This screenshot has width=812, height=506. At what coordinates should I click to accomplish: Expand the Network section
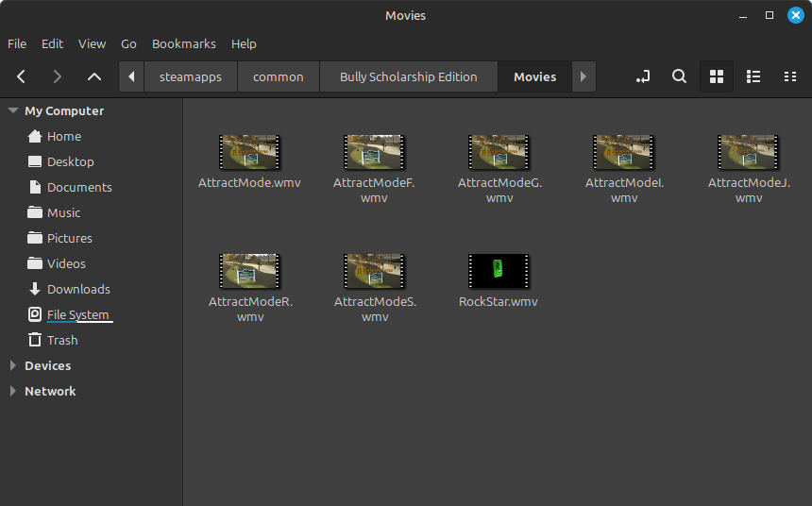pyautogui.click(x=13, y=391)
